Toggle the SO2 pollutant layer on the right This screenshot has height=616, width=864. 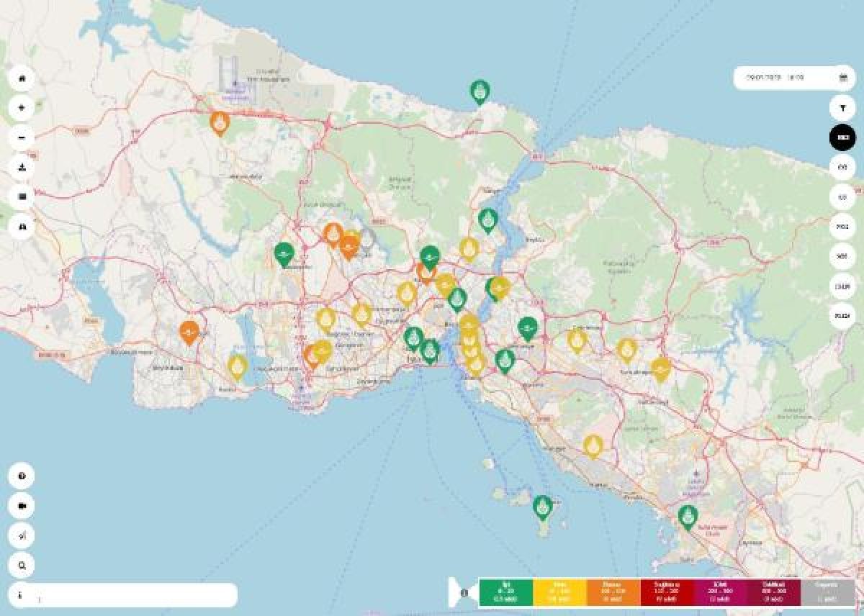[x=842, y=254]
